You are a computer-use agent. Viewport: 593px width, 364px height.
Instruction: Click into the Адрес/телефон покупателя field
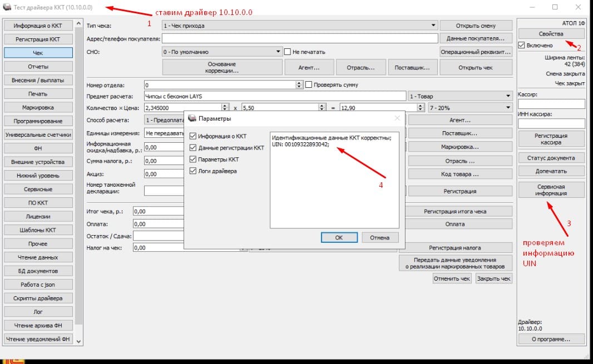[300, 38]
